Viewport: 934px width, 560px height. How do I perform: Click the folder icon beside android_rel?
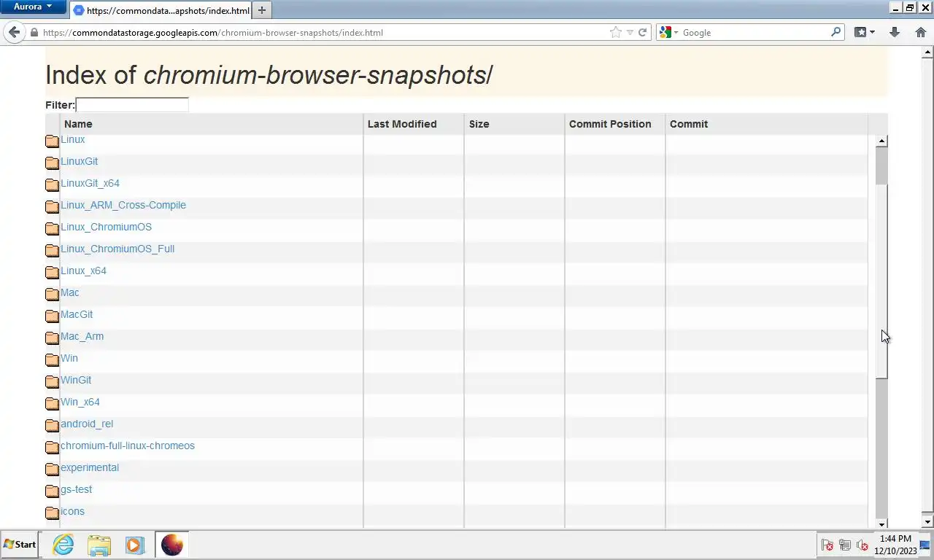[52, 425]
